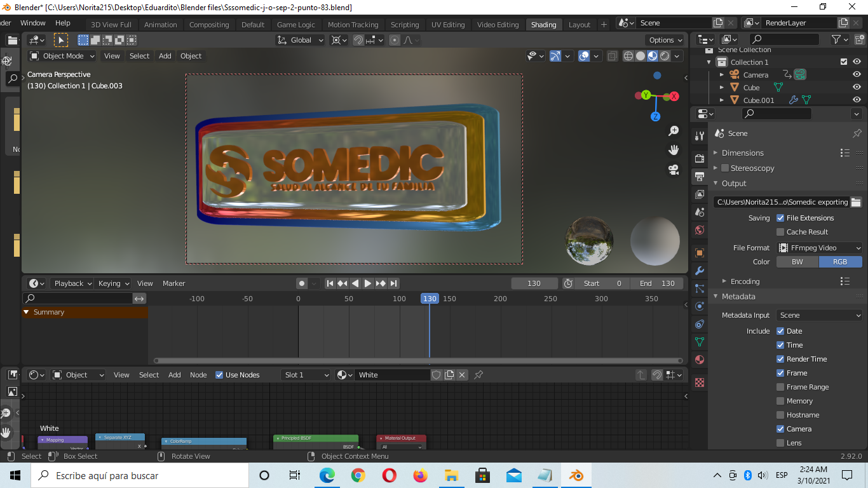Open the Particles properties tab
Image resolution: width=868 pixels, height=488 pixels.
700,288
